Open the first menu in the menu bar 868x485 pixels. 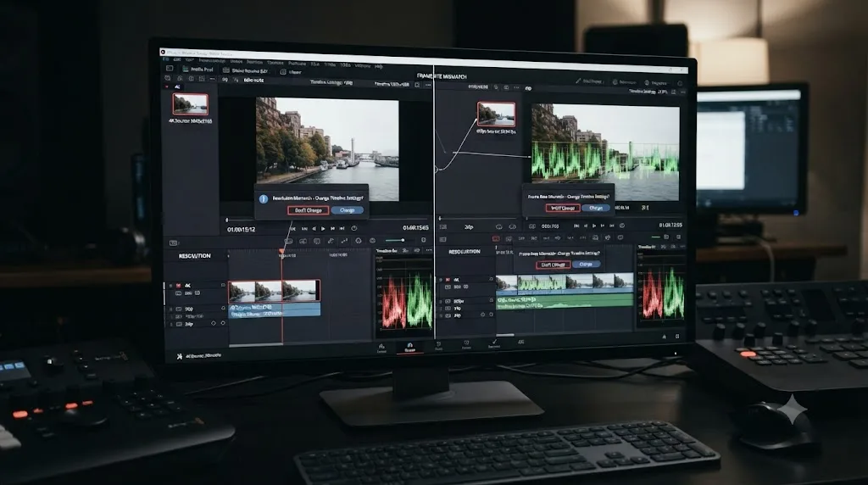tap(165, 59)
